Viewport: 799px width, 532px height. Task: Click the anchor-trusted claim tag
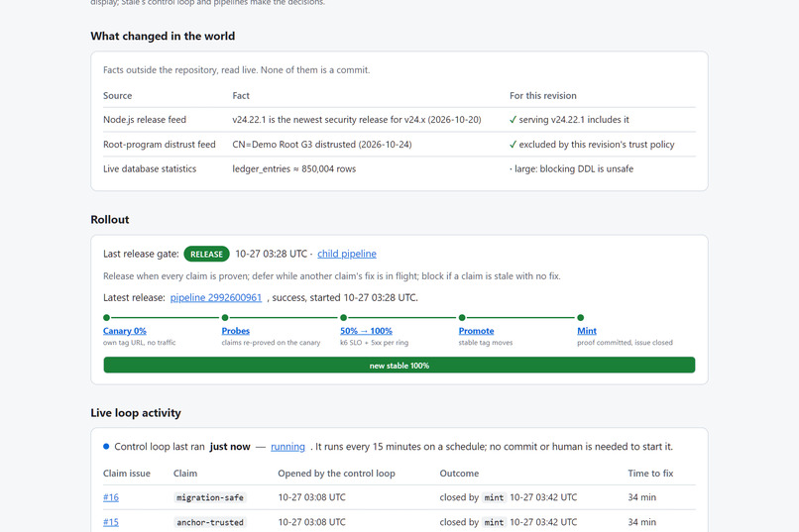210,522
